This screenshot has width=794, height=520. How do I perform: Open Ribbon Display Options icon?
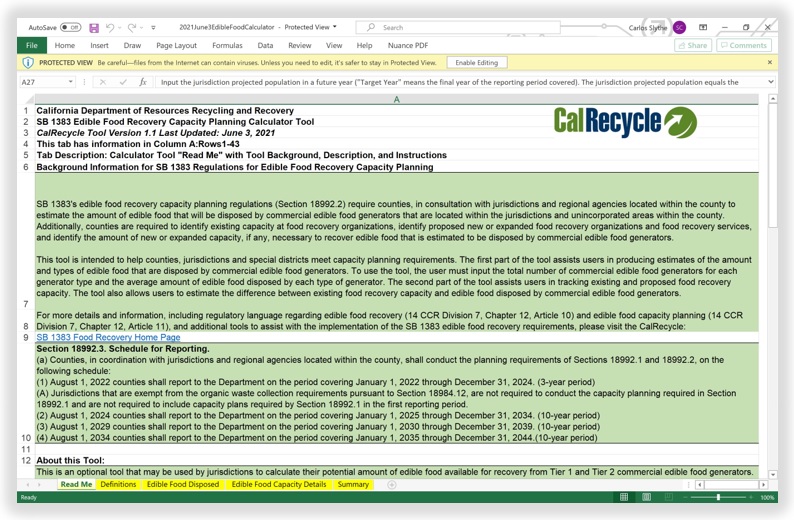pos(703,27)
